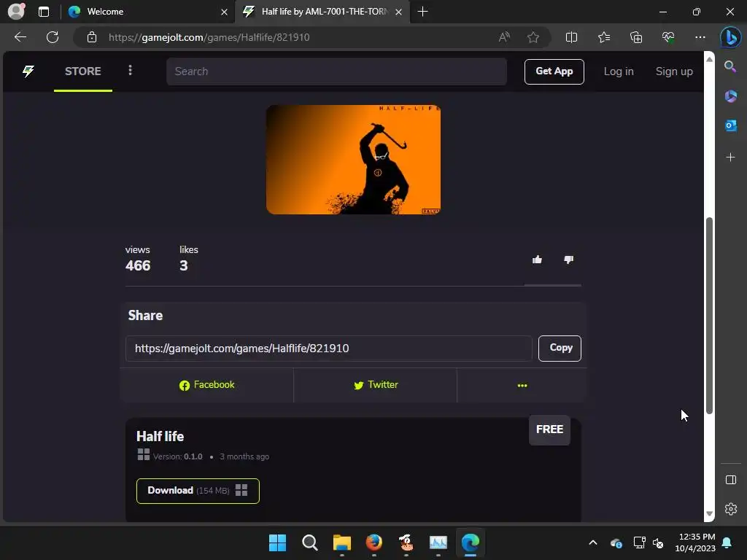Open the Sign up page
The image size is (747, 560).
pos(673,71)
